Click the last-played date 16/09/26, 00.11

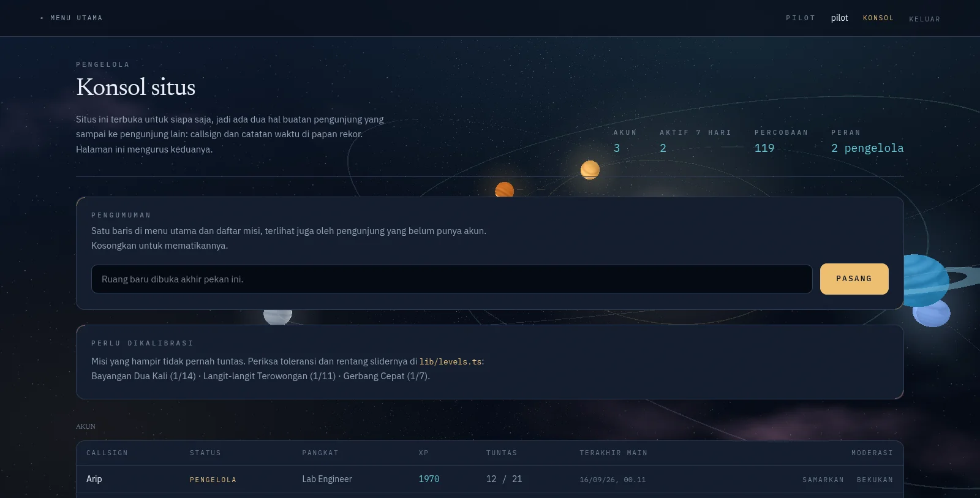(x=612, y=480)
